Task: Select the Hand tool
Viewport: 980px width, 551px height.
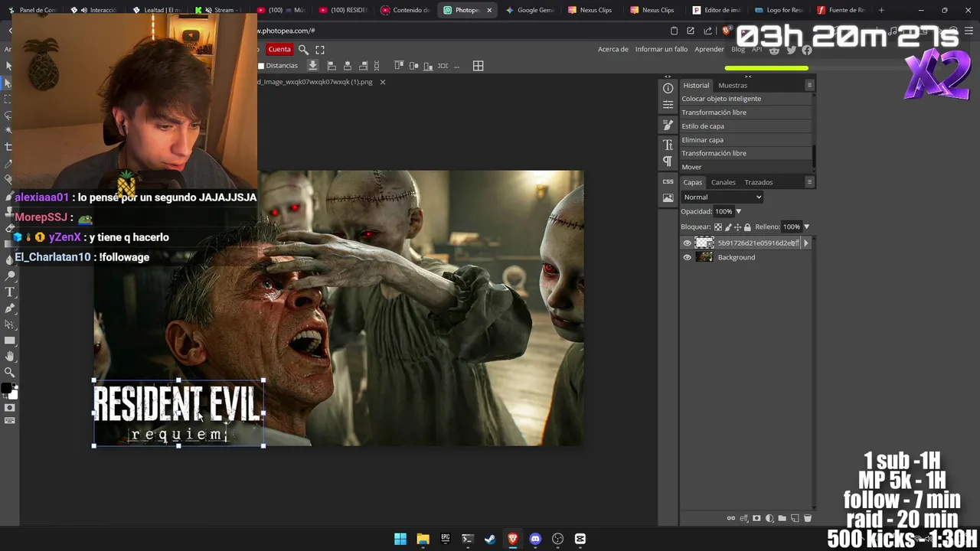Action: [10, 357]
